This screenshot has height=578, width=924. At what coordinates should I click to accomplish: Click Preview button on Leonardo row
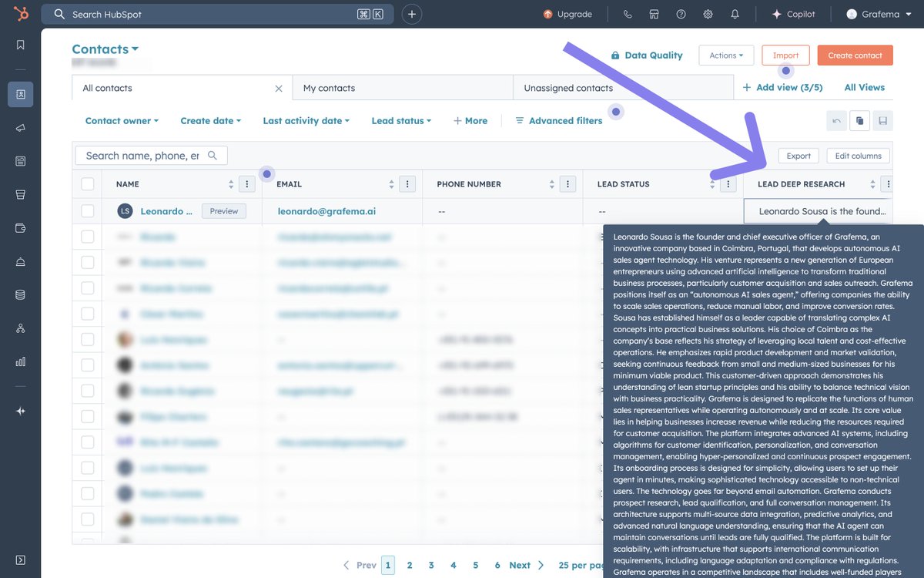pyautogui.click(x=224, y=211)
